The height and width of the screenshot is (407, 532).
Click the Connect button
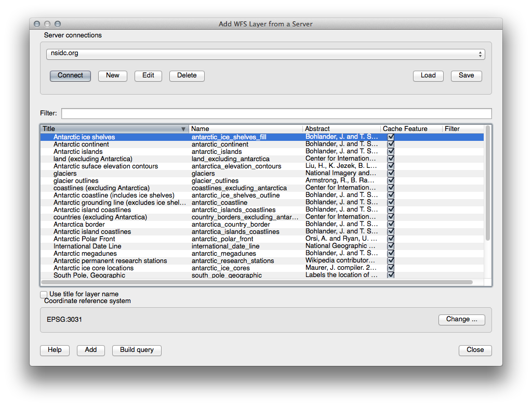tap(70, 76)
